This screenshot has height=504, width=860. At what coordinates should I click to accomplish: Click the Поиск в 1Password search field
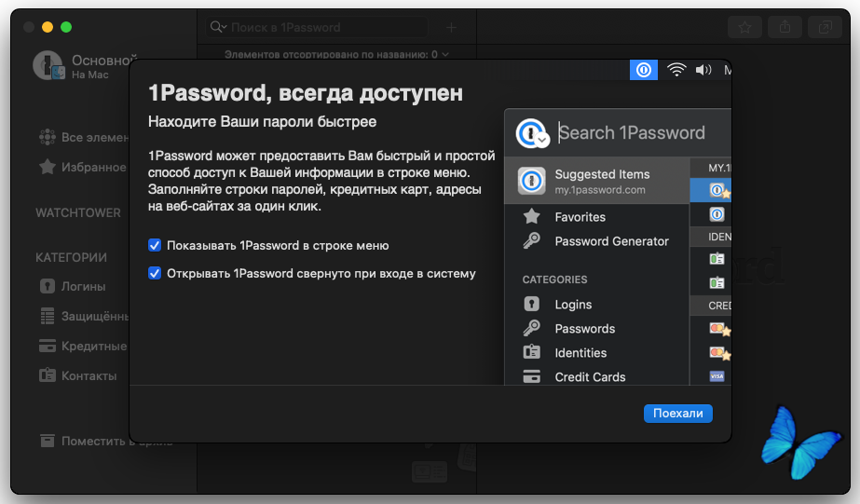(317, 27)
